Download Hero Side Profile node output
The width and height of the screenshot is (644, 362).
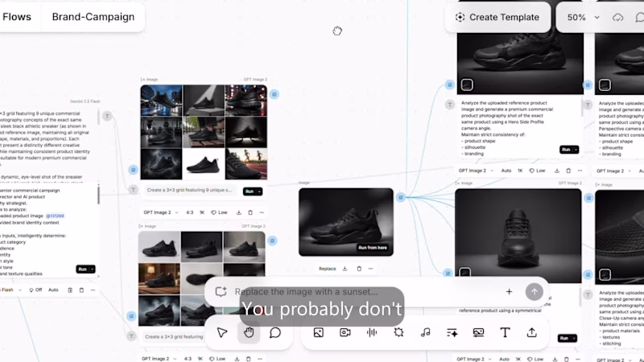[557, 171]
